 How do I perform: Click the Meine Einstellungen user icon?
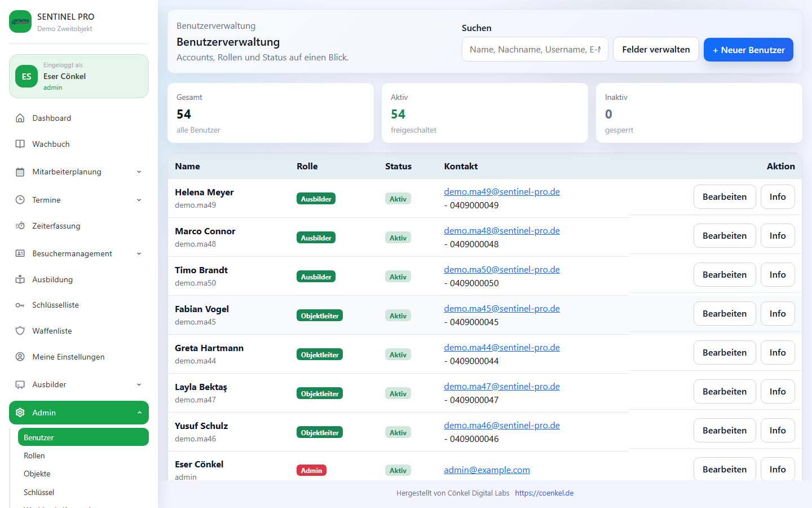(x=20, y=357)
